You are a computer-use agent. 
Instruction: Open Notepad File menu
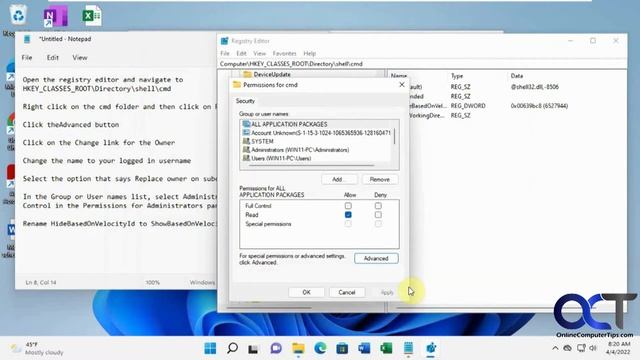point(27,58)
